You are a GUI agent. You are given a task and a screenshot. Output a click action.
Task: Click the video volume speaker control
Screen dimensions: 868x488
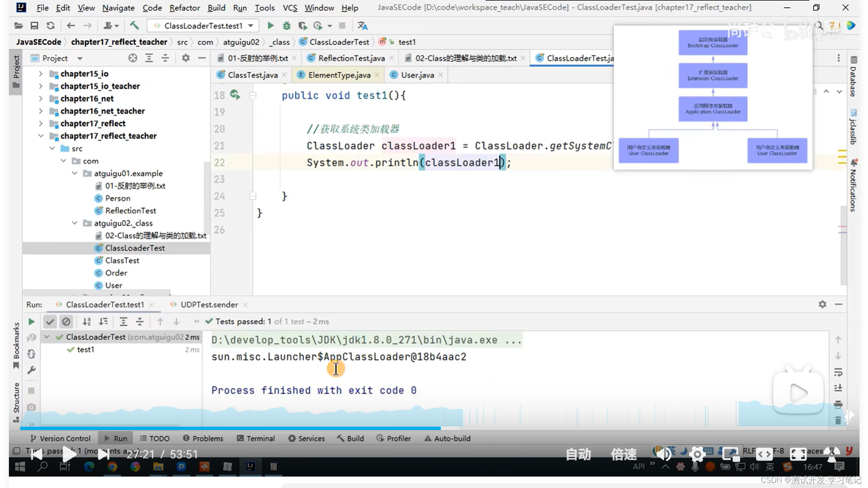(x=664, y=455)
